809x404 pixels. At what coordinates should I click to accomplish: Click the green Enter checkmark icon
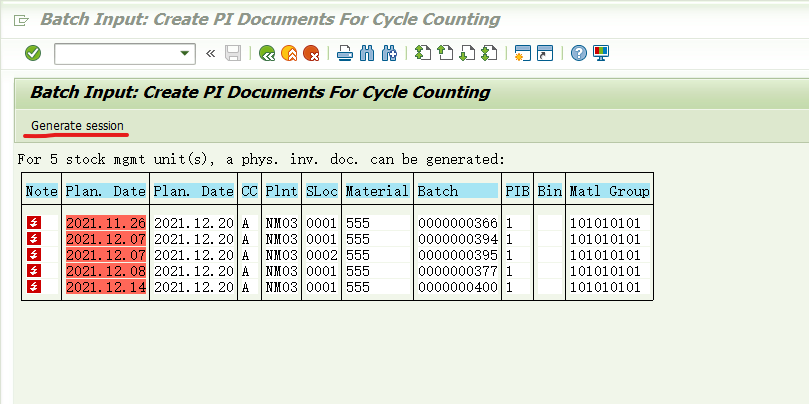coord(33,53)
